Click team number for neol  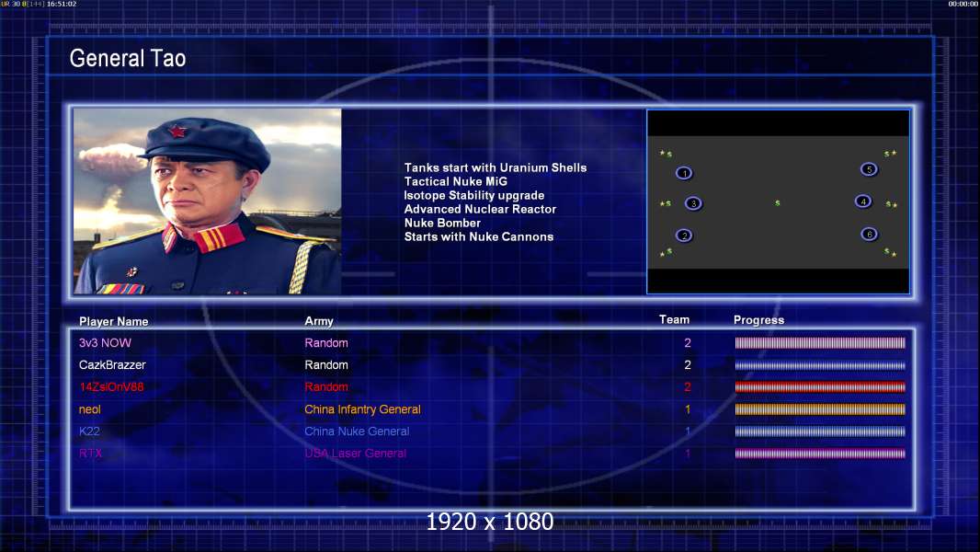tap(688, 409)
